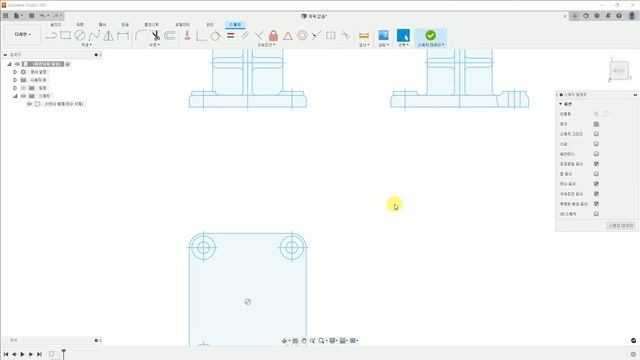
Task: Open Help from the top-right question icon
Action: [x=619, y=16]
